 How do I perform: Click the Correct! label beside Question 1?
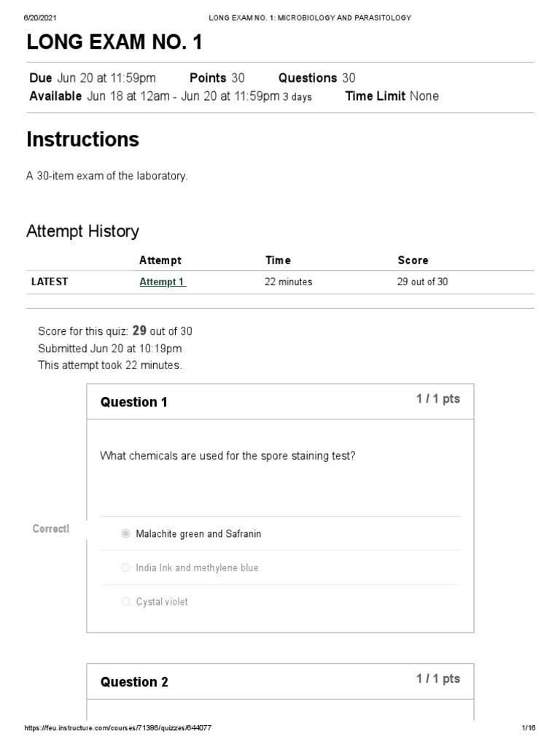[x=51, y=529]
